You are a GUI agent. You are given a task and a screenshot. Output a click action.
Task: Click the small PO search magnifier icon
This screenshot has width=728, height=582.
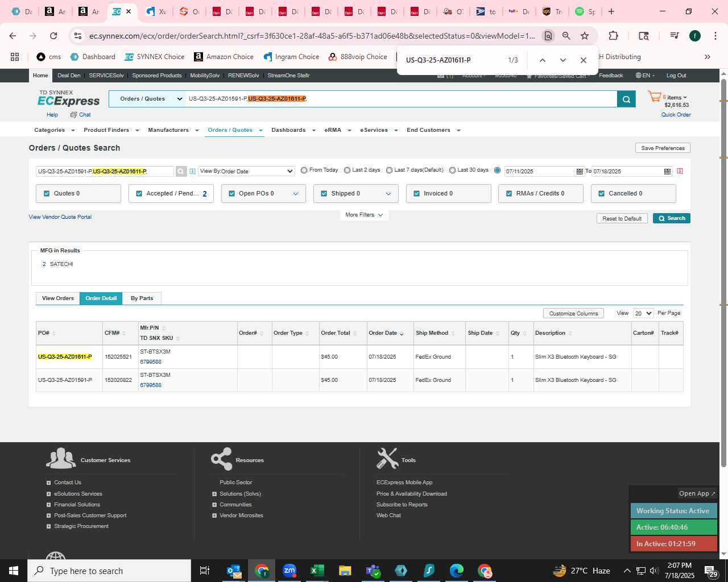tap(181, 171)
